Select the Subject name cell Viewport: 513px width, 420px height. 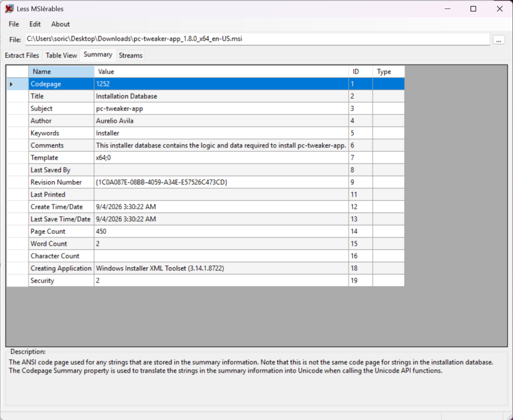(62, 109)
